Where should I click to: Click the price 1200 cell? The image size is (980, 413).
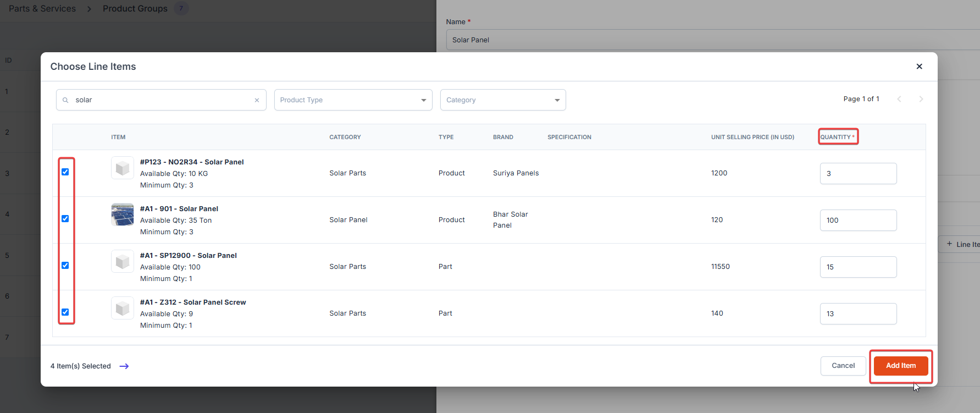719,173
